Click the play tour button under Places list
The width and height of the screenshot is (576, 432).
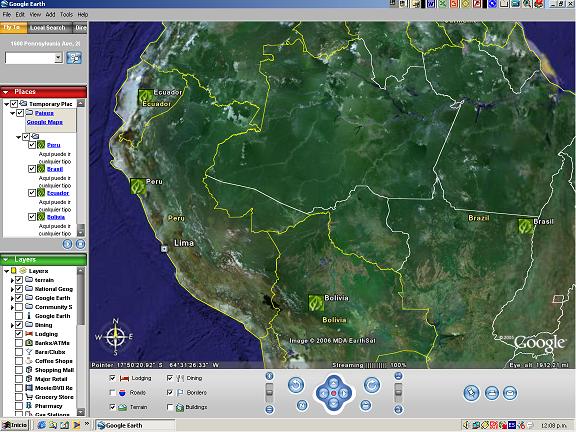[67, 244]
